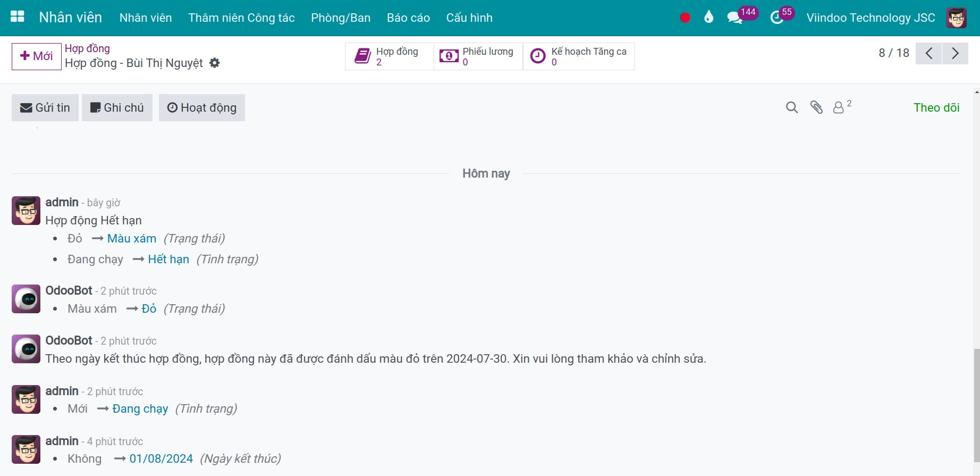The width and height of the screenshot is (980, 476).
Task: Switch company Viindoo Technology JSC
Action: [x=871, y=18]
